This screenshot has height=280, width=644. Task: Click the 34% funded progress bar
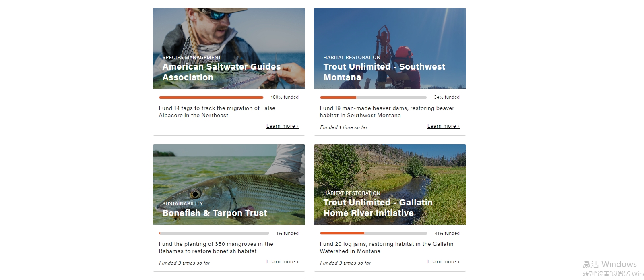pyautogui.click(x=373, y=97)
